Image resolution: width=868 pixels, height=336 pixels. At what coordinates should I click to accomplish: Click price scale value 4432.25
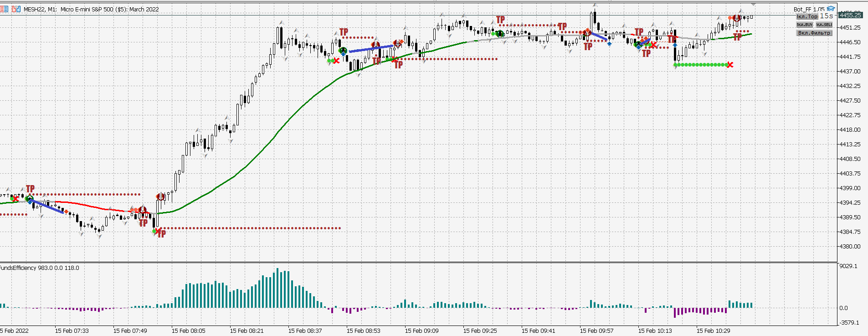click(x=850, y=86)
